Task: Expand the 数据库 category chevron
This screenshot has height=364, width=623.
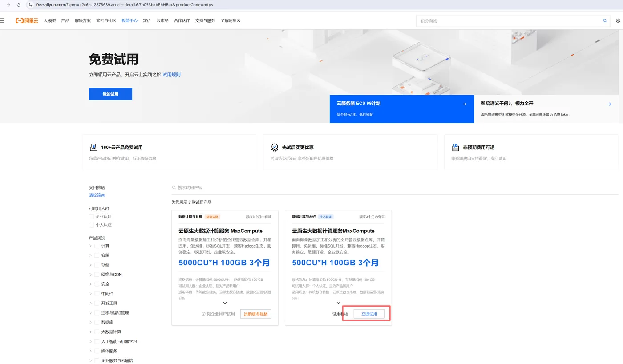Action: tap(90, 322)
